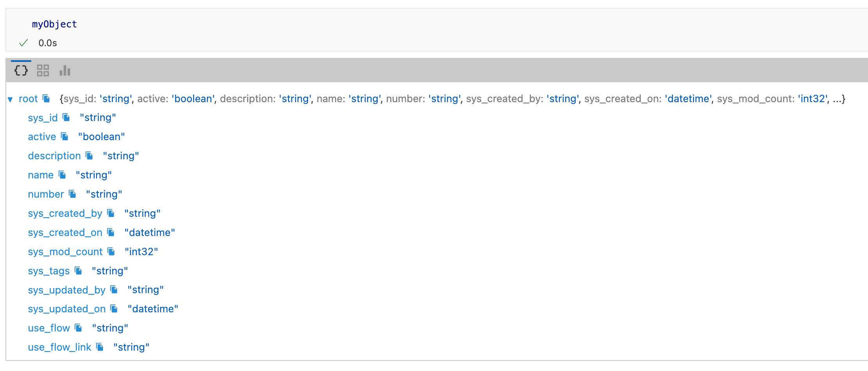Switch to the table grid view tab
Image resolution: width=868 pixels, height=371 pixels.
(43, 70)
